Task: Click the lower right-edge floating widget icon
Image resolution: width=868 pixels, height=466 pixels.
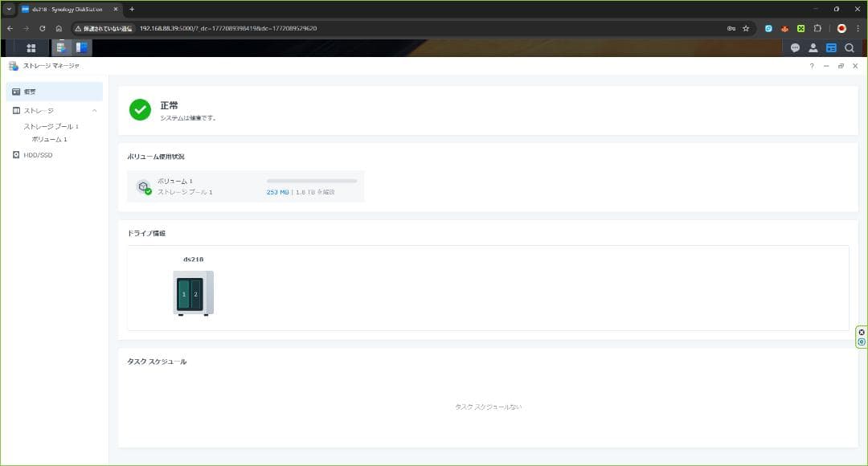Action: pos(862,342)
